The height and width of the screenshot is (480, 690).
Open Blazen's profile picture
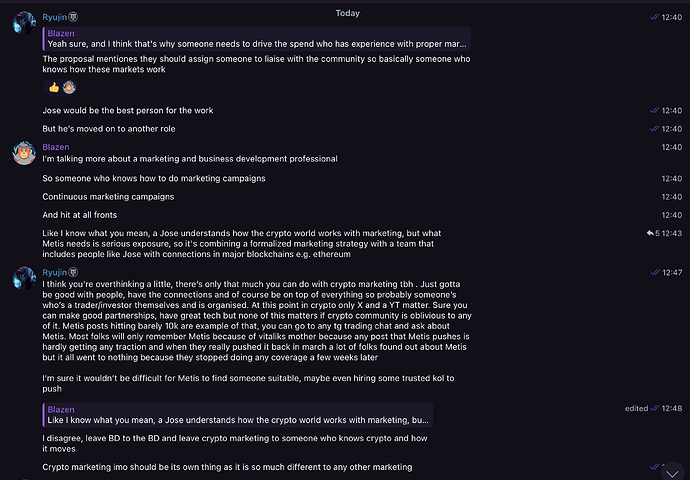point(24,153)
